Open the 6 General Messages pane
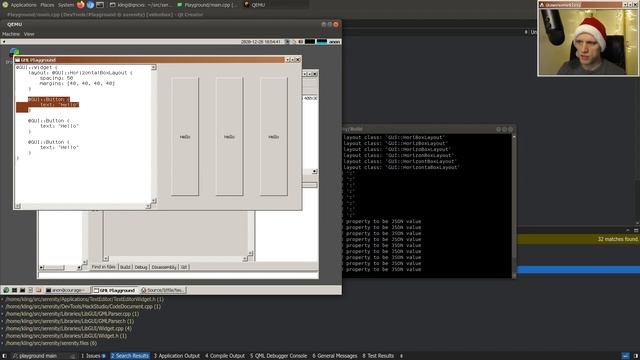This screenshot has width=640, height=360. click(x=335, y=356)
